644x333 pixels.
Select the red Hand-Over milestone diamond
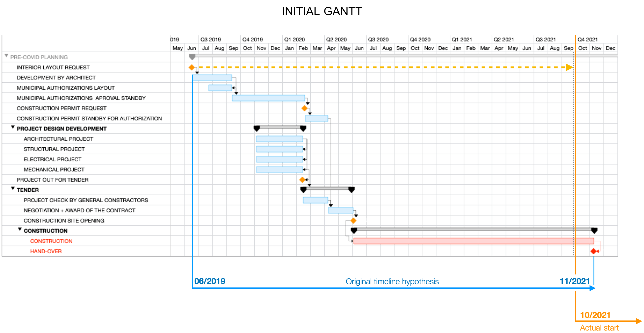(x=593, y=251)
